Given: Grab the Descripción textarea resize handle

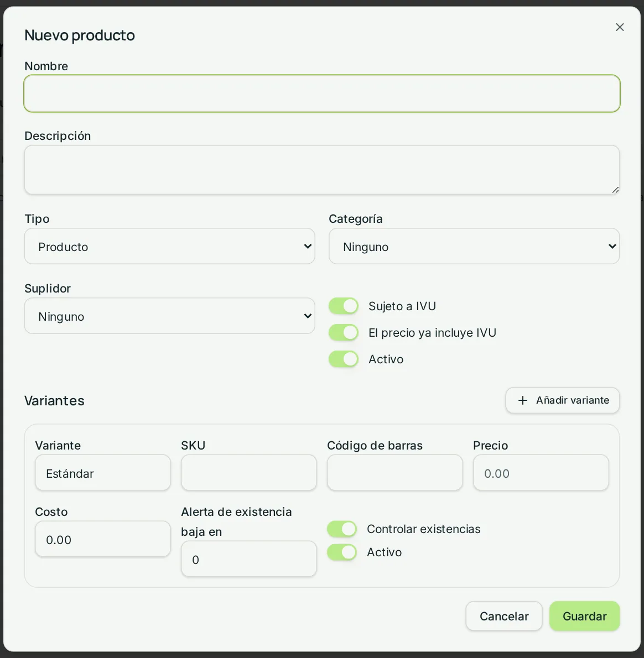Looking at the screenshot, I should pyautogui.click(x=615, y=190).
